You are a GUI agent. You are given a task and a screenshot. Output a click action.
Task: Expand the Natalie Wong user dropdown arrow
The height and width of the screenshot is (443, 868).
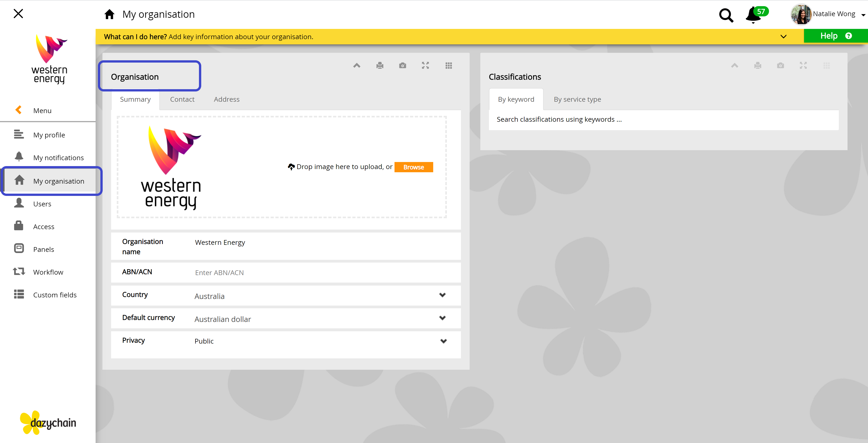pos(863,15)
